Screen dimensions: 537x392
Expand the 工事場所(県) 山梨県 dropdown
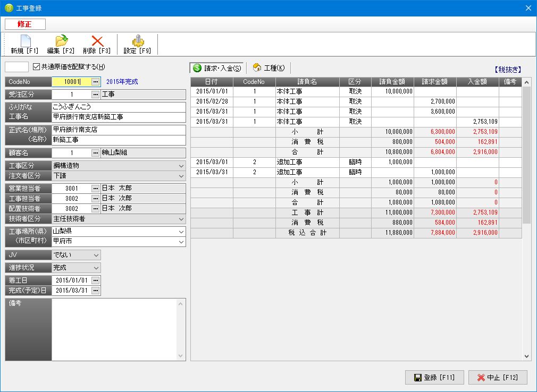tap(181, 232)
